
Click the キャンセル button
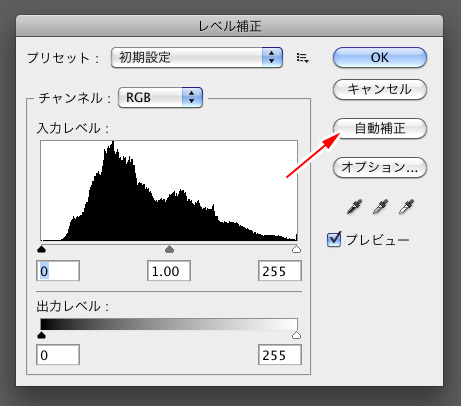[x=380, y=89]
